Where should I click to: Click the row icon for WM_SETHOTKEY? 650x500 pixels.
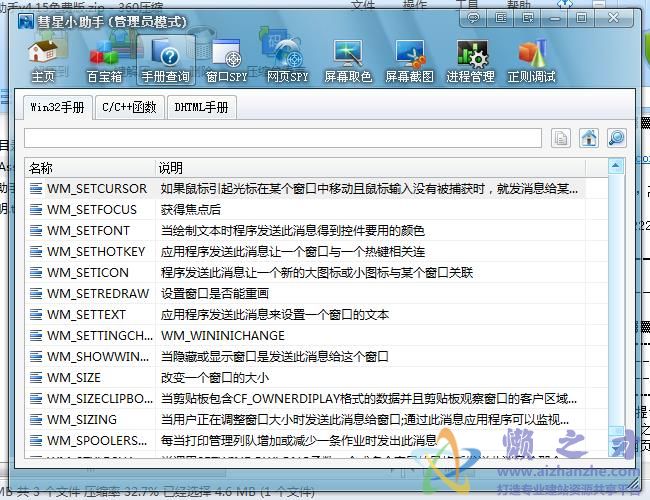pos(36,252)
